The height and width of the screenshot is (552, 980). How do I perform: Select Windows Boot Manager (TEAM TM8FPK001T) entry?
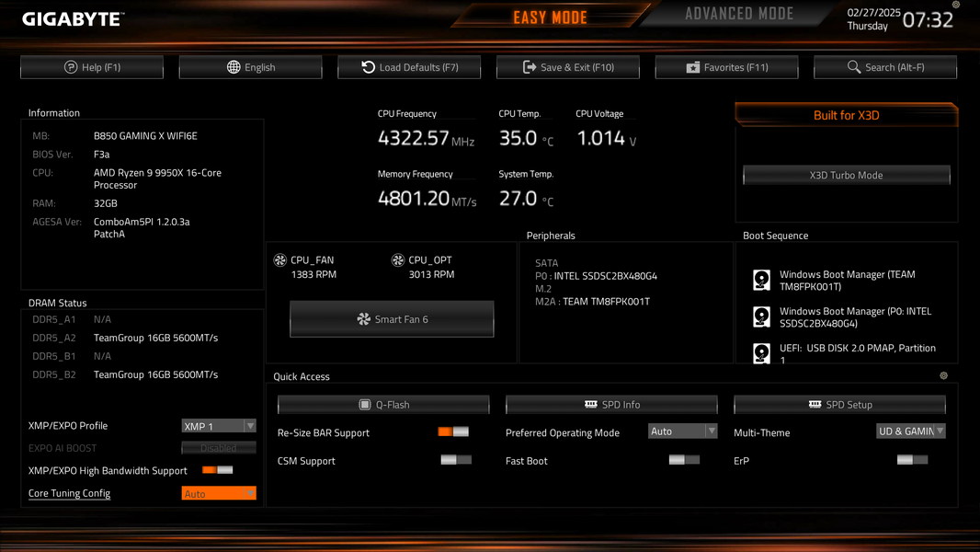click(x=847, y=280)
